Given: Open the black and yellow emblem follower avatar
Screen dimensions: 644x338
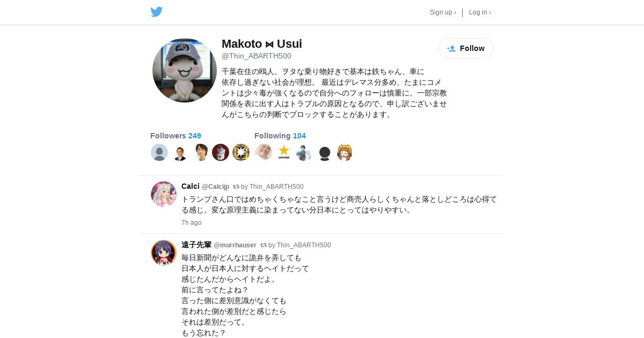Looking at the screenshot, I should click(x=241, y=152).
